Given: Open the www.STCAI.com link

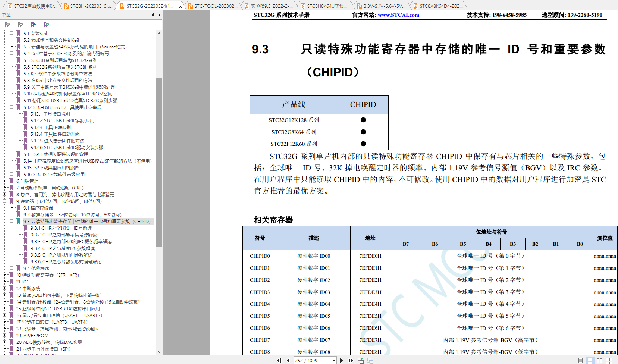Looking at the screenshot, I should [x=398, y=15].
